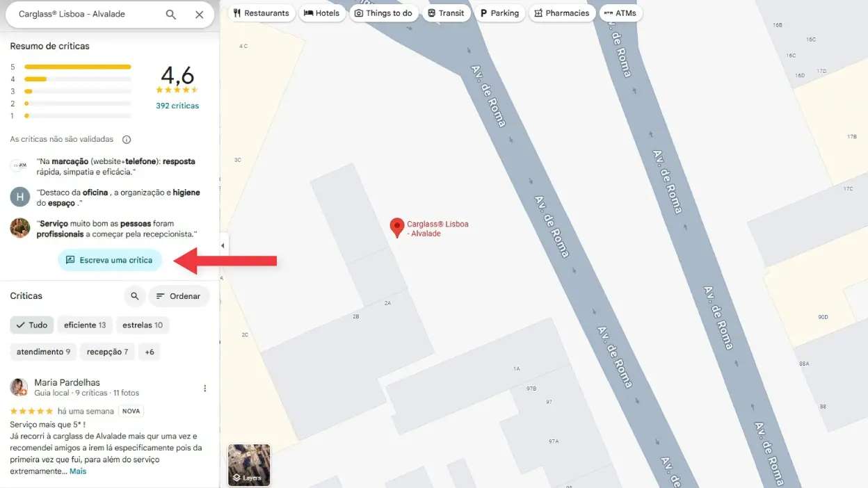Image resolution: width=868 pixels, height=488 pixels.
Task: Show Parking locations nearby
Action: (500, 13)
